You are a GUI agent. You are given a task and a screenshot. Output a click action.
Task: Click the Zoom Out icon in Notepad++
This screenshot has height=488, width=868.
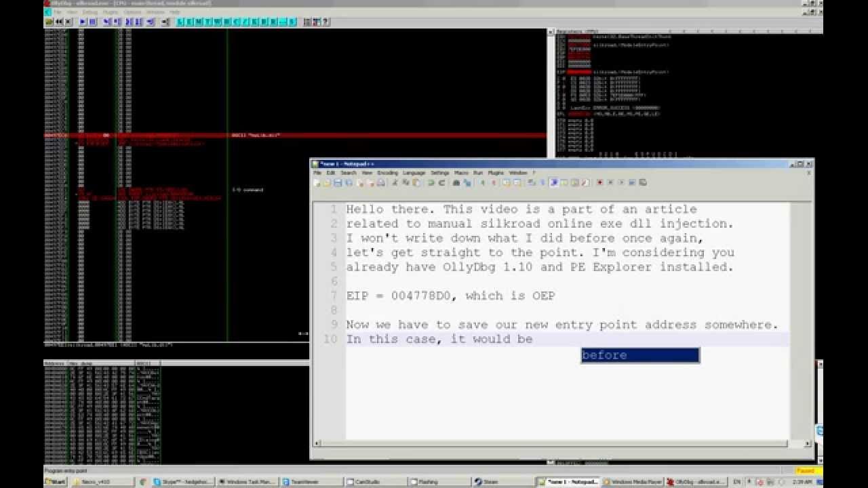pyautogui.click(x=494, y=183)
